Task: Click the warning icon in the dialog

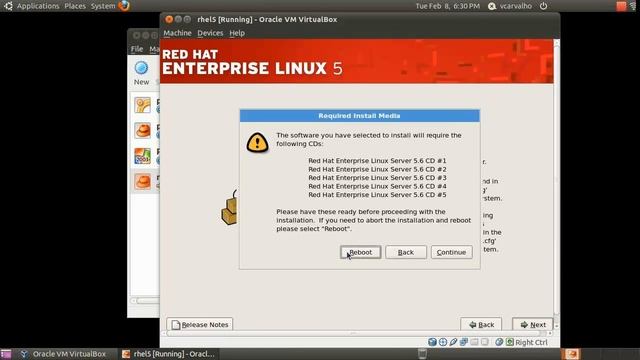Action: [257, 142]
